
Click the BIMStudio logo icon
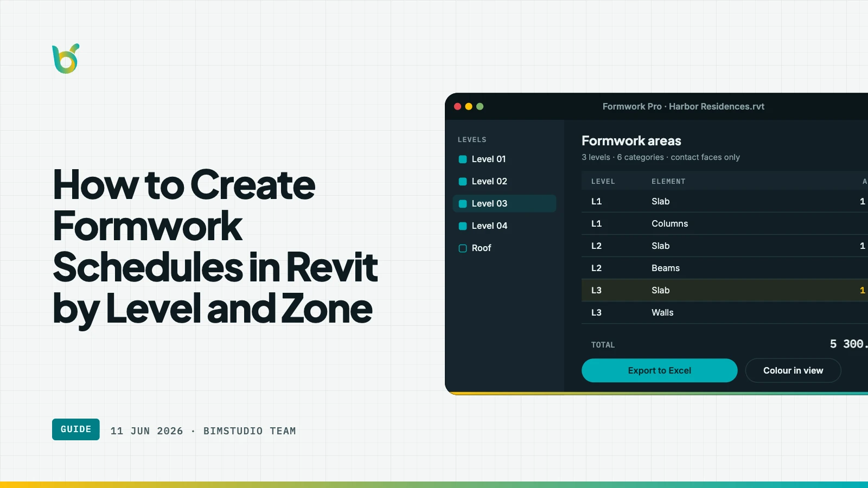point(66,59)
